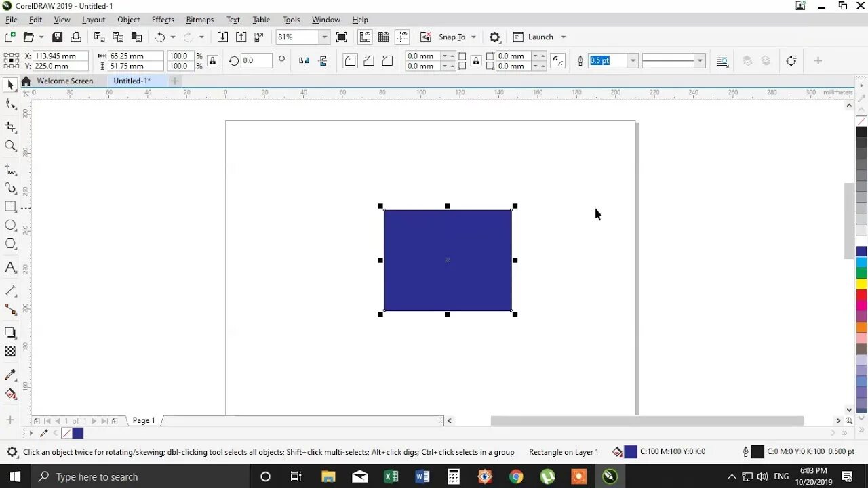Image resolution: width=868 pixels, height=488 pixels.
Task: Expand the Launch dropdown
Action: point(564,37)
